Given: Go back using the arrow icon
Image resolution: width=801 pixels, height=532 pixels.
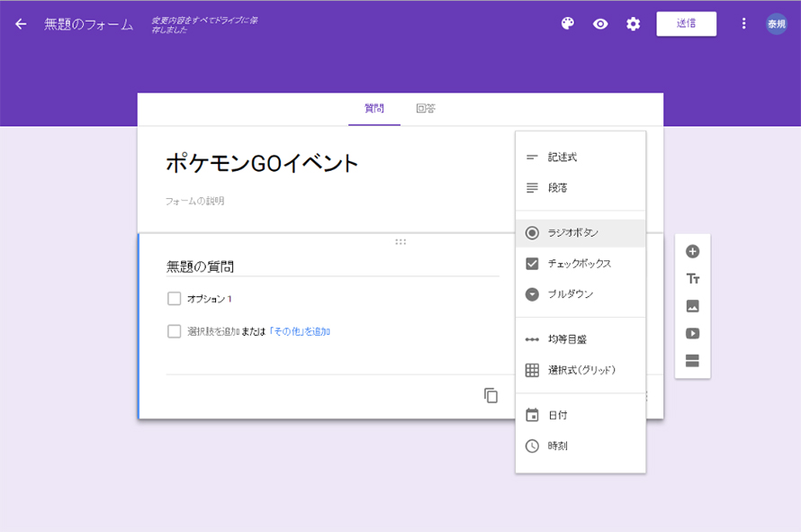Looking at the screenshot, I should click(x=21, y=24).
